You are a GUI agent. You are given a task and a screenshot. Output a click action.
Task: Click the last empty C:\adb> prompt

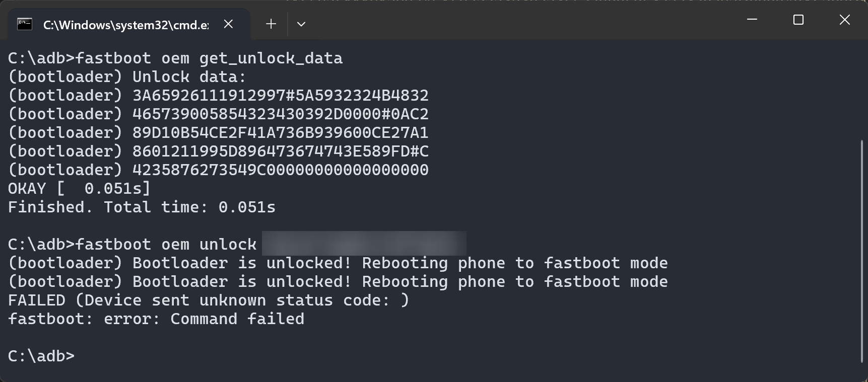click(x=41, y=356)
